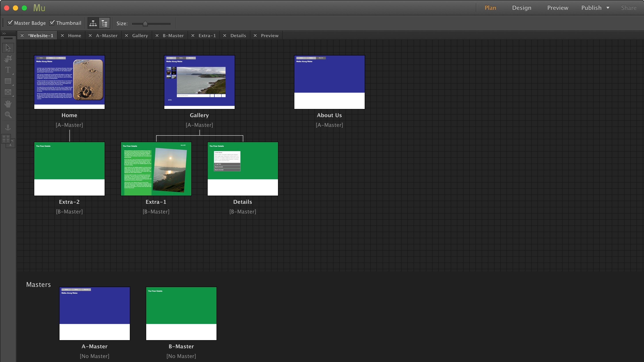Expand the collapsed tools panel chevrons
This screenshot has width=644, height=362.
pyautogui.click(x=4, y=33)
